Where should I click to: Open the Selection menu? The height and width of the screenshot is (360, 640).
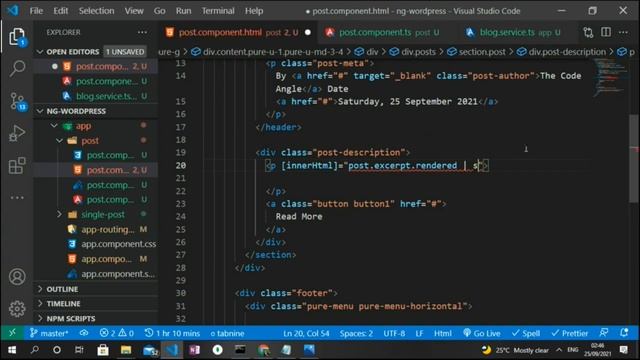click(x=96, y=11)
